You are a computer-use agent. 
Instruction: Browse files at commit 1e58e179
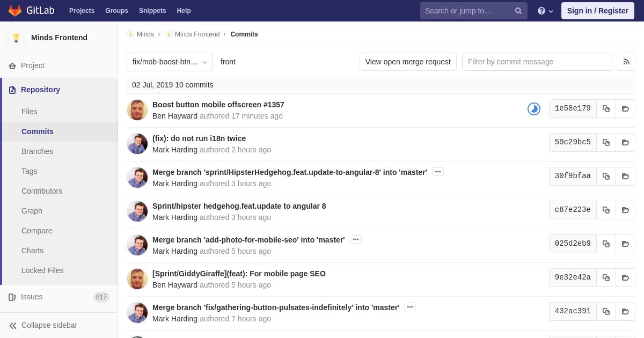pyautogui.click(x=625, y=108)
